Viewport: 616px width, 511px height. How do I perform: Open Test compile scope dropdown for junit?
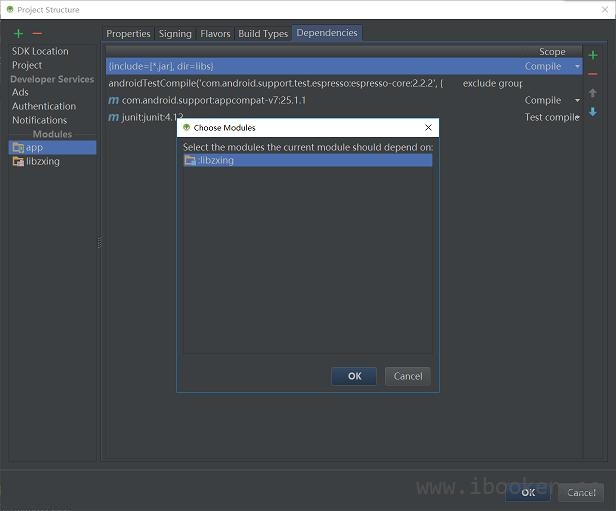[578, 117]
